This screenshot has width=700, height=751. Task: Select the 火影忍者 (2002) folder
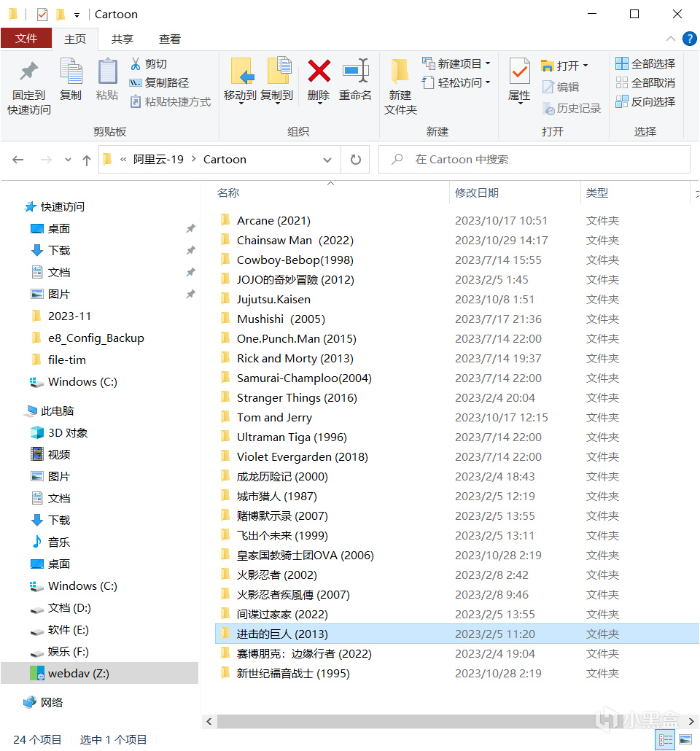(x=277, y=575)
